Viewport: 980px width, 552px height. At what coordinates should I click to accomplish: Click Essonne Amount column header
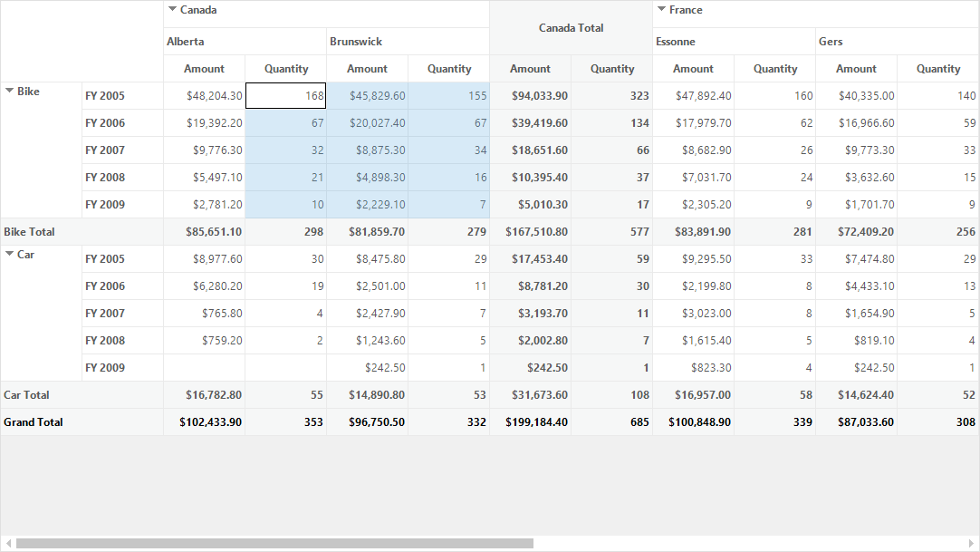(694, 69)
